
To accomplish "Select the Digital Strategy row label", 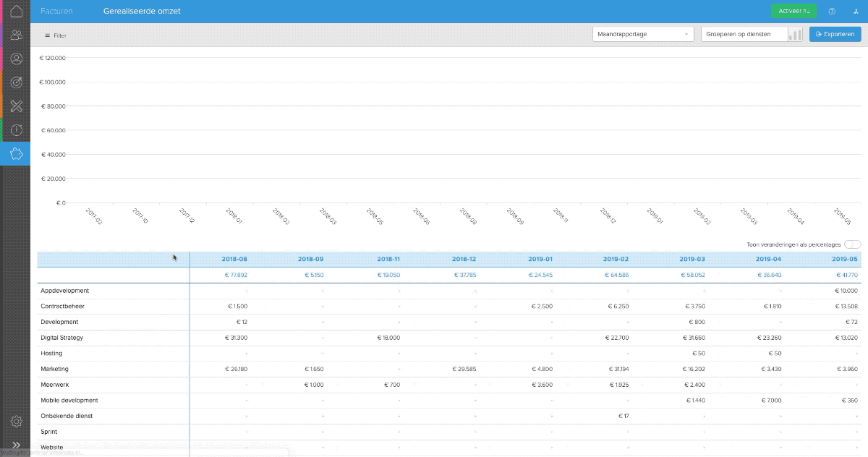I will point(62,338).
